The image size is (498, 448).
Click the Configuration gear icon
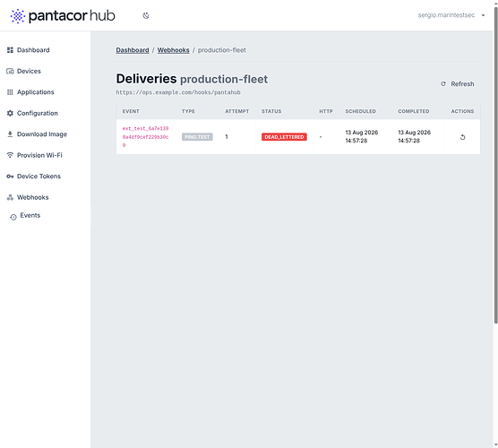pyautogui.click(x=10, y=113)
